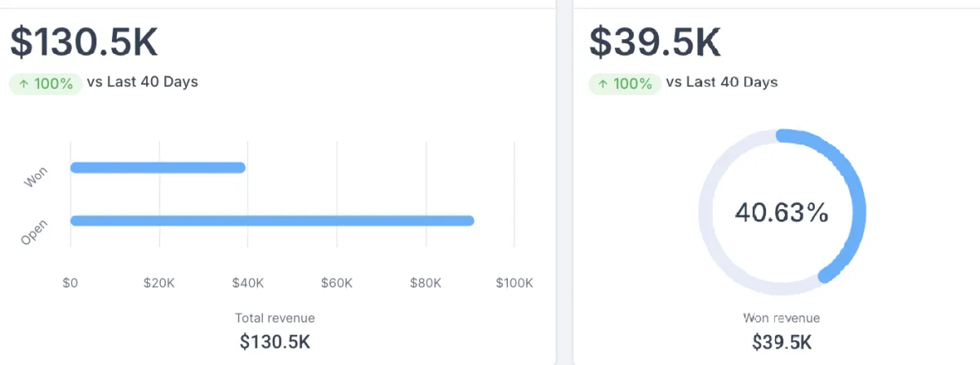The width and height of the screenshot is (980, 365).
Task: Click the $39.5K value below Won revenue
Action: 782,341
